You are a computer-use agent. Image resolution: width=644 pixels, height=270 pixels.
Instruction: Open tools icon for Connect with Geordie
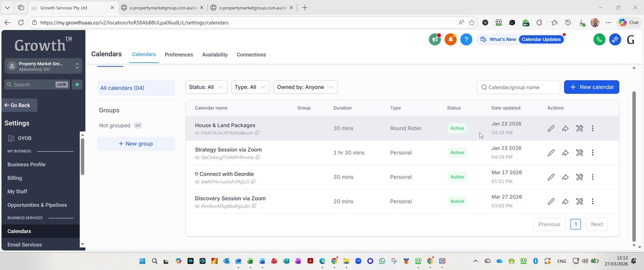(579, 177)
